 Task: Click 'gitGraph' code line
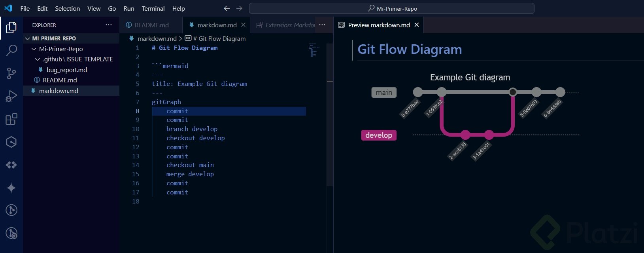click(166, 102)
